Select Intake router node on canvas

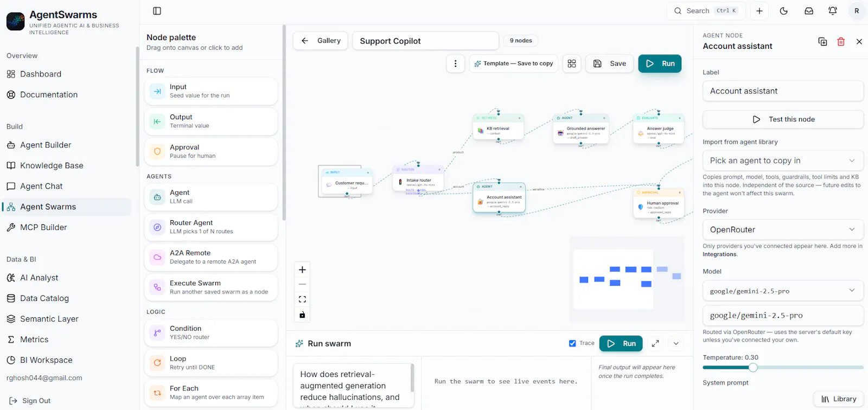(418, 179)
